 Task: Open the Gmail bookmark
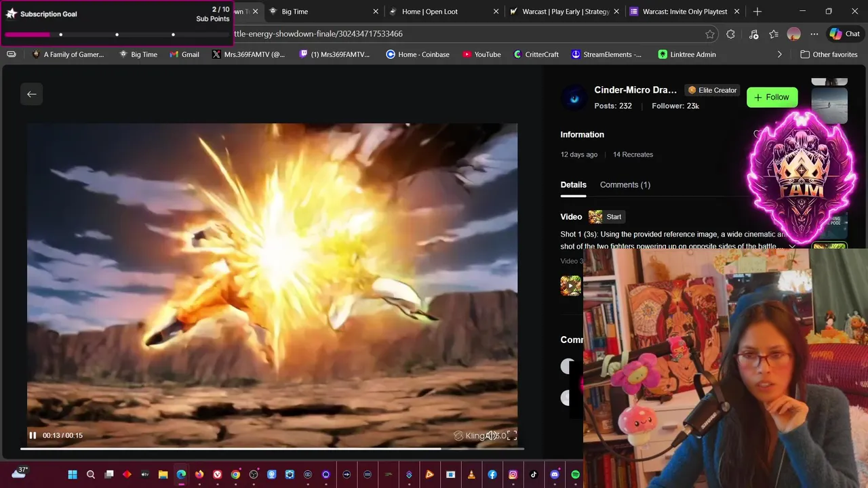click(x=184, y=54)
